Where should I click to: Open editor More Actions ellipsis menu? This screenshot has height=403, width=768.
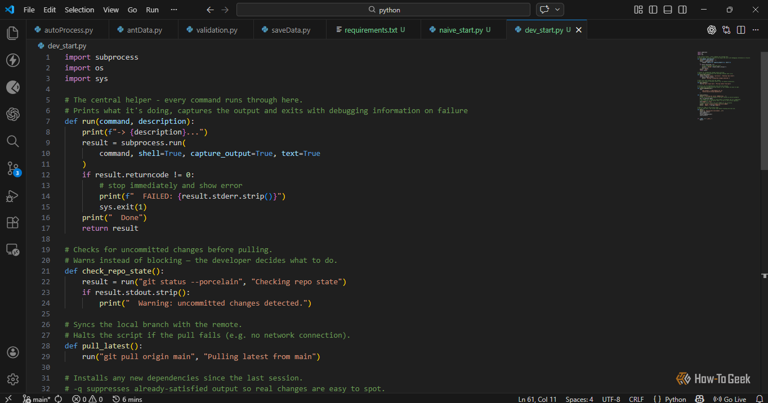[x=755, y=30]
